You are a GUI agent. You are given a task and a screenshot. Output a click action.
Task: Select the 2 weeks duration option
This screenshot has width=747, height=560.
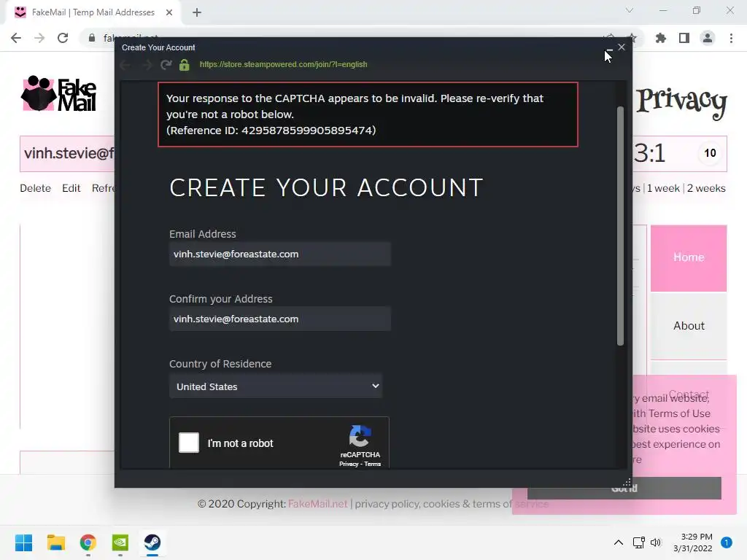coord(706,188)
